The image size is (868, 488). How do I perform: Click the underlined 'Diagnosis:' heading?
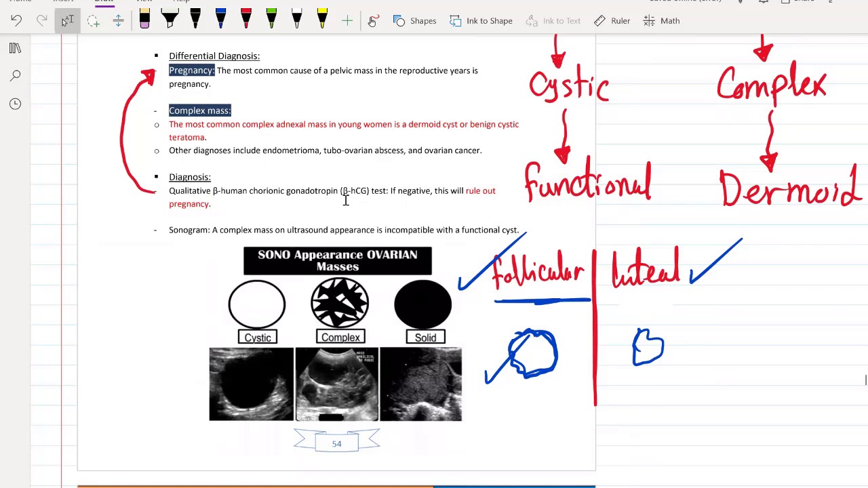[x=190, y=177]
